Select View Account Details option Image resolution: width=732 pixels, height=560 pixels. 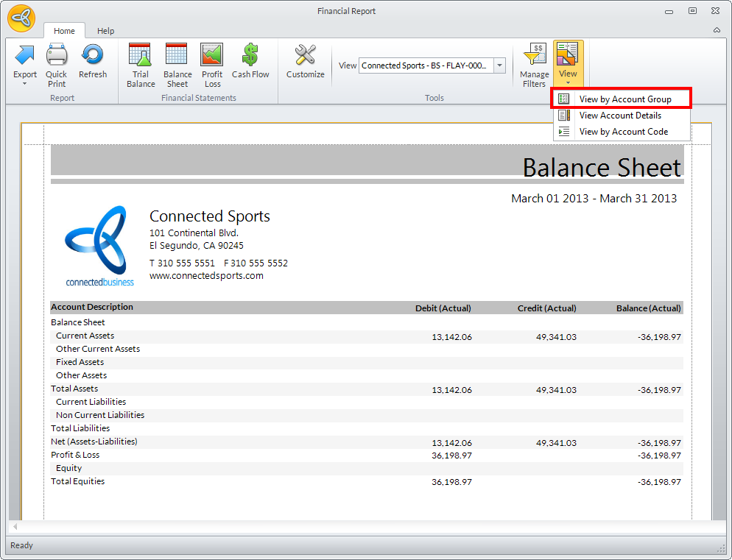pyautogui.click(x=620, y=116)
